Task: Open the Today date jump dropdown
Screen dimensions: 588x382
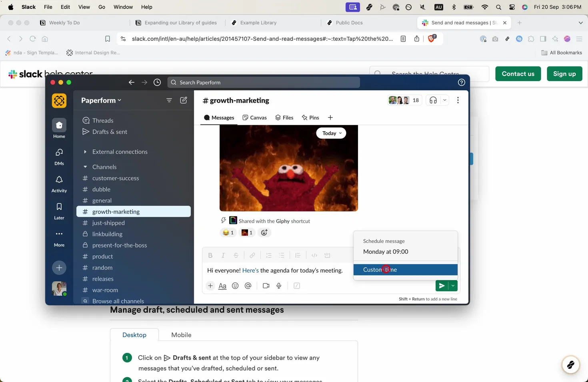Action: pos(331,133)
